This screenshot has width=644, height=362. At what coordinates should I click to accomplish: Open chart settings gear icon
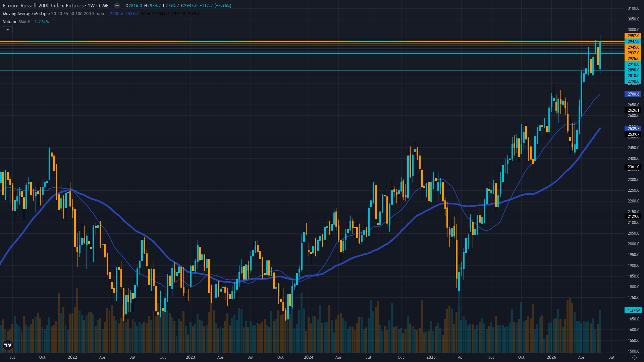click(x=634, y=357)
